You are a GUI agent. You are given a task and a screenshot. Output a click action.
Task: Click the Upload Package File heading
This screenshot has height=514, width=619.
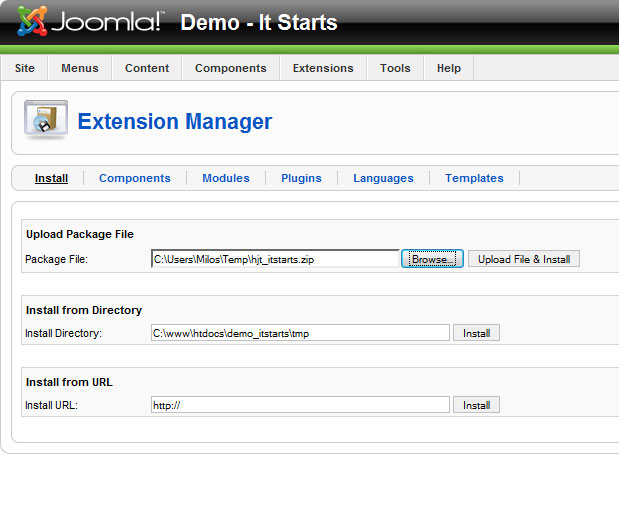tap(80, 234)
